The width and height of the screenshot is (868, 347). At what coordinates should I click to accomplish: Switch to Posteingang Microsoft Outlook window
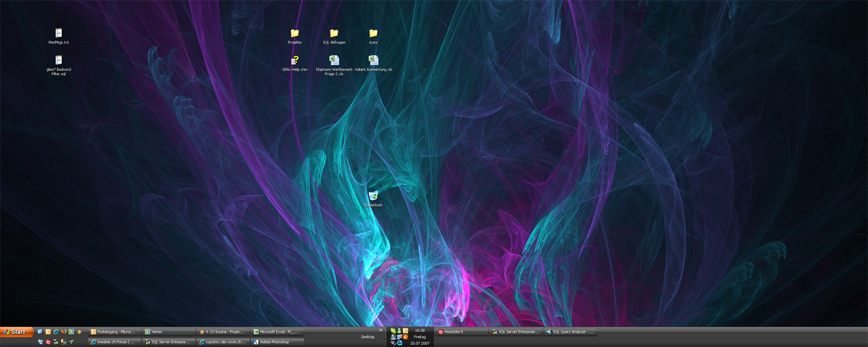click(x=114, y=332)
